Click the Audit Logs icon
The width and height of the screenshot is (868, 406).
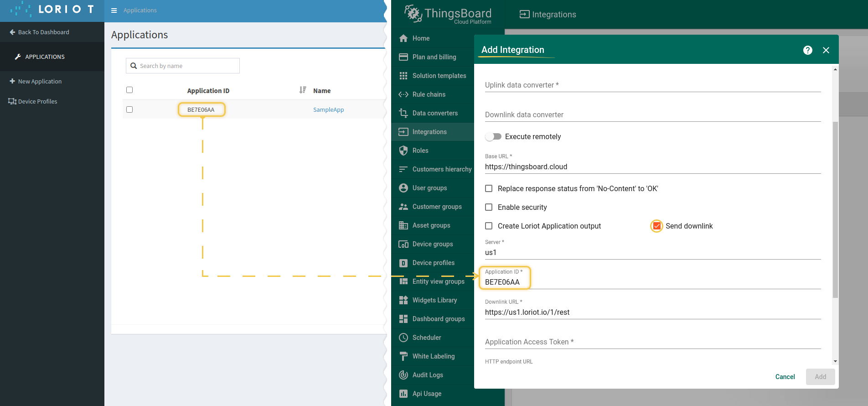click(x=403, y=375)
